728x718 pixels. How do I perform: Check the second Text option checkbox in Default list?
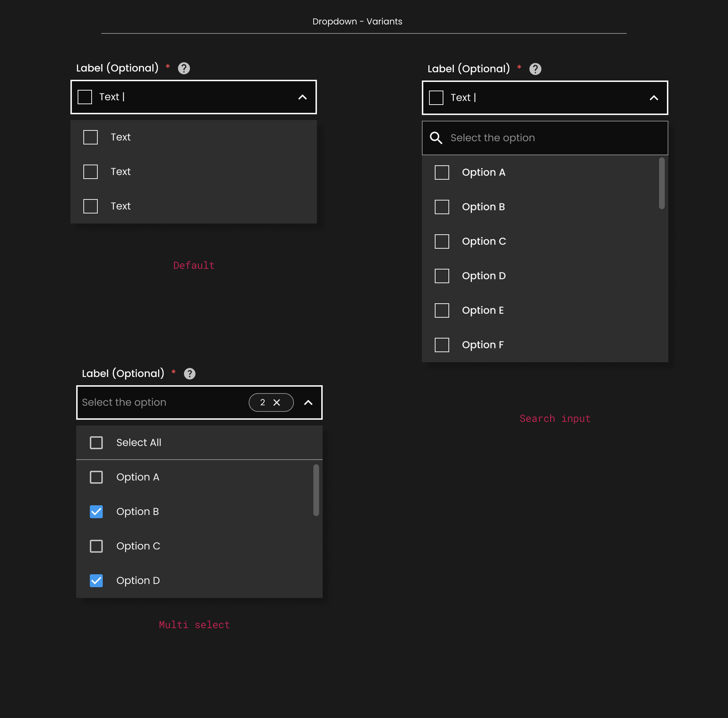tap(91, 172)
